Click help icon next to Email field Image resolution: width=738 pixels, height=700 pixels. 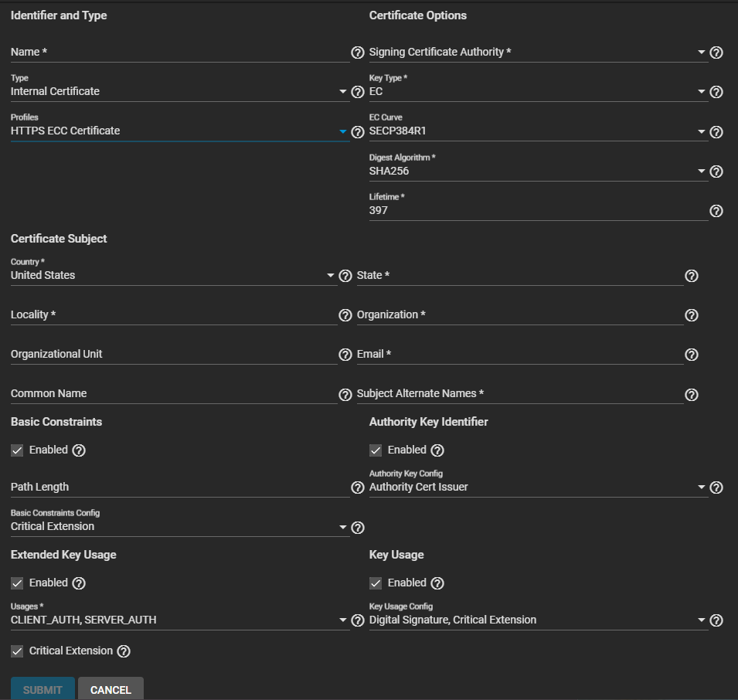(x=692, y=355)
